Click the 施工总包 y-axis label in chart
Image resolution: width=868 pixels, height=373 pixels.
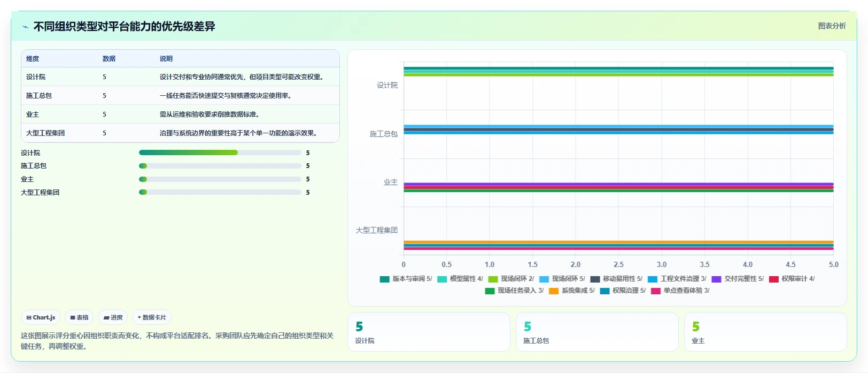(384, 134)
